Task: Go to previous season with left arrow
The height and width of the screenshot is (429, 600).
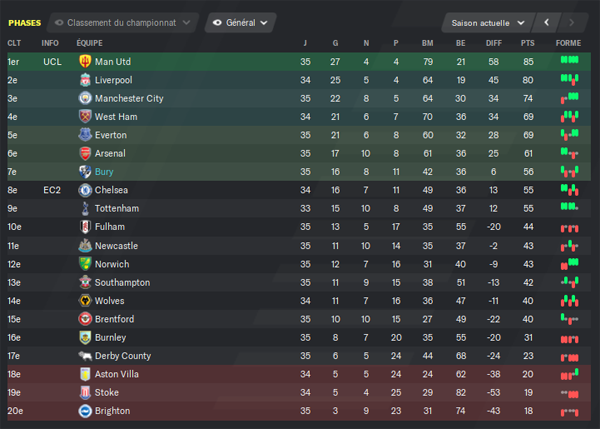Action: (x=546, y=23)
